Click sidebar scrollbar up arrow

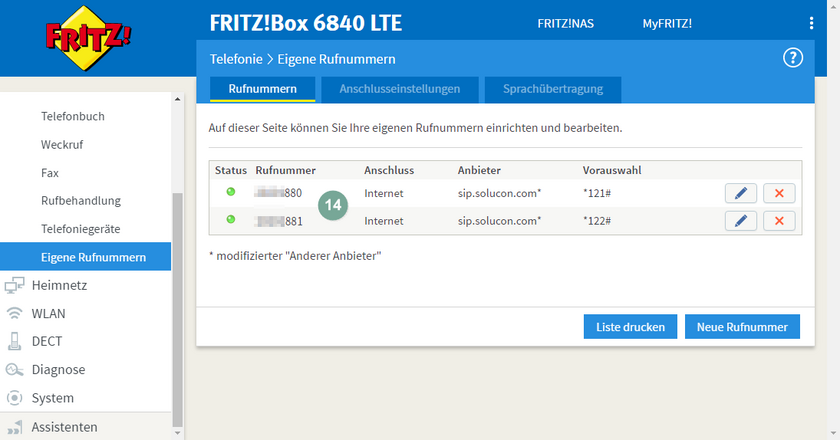pyautogui.click(x=177, y=99)
